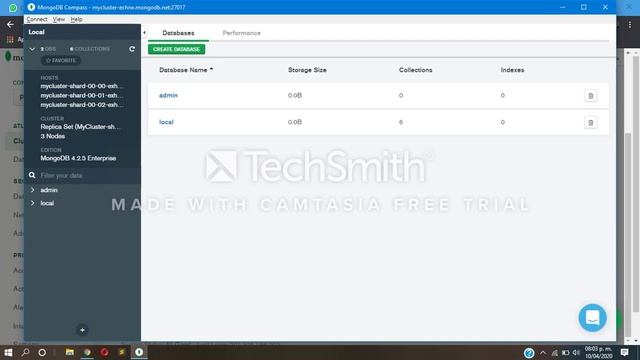Click the taskbar clock and date

point(598,352)
